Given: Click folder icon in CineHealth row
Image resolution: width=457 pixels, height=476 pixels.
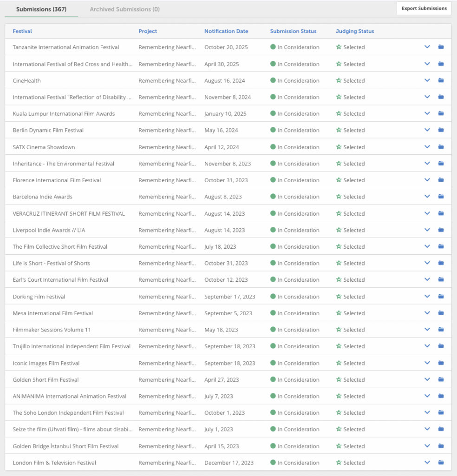Looking at the screenshot, I should 441,80.
